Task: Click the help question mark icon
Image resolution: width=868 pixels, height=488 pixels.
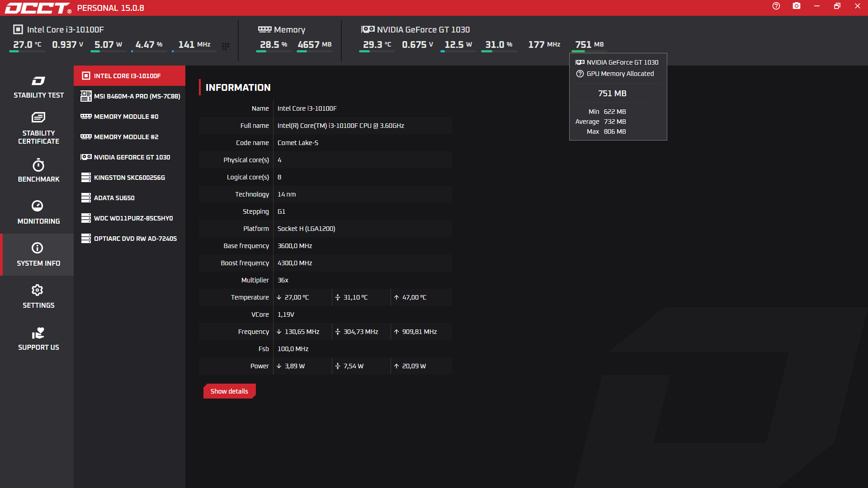Action: tap(776, 6)
